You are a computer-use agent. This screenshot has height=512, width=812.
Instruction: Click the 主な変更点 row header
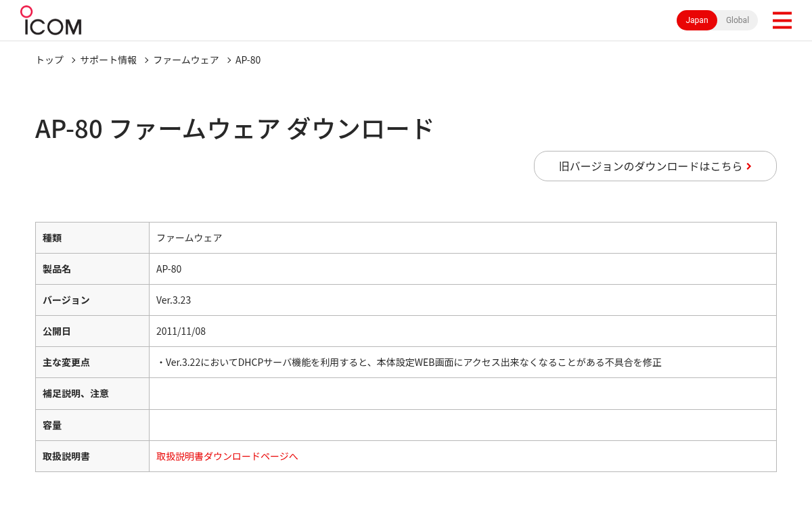tap(92, 362)
